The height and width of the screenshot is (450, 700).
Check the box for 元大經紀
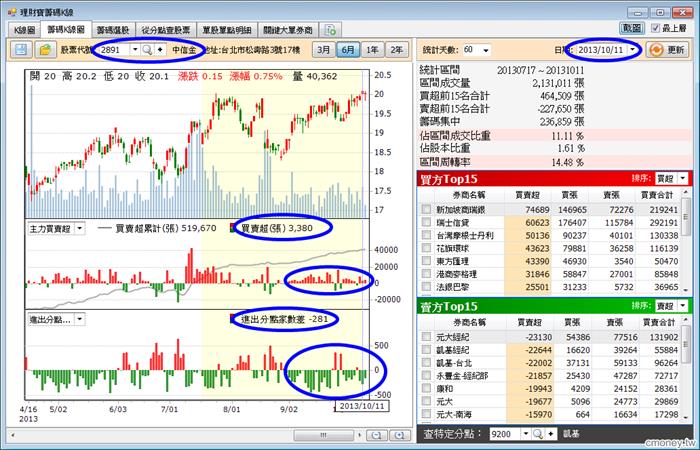point(426,337)
